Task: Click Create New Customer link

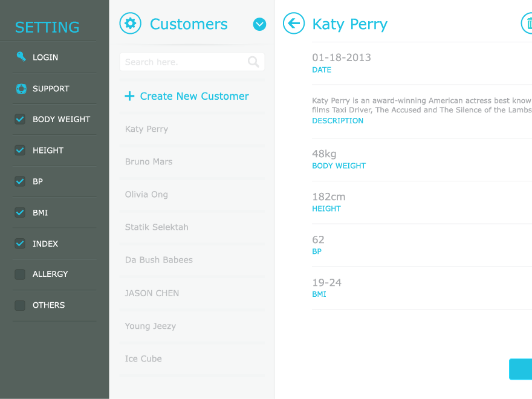Action: click(x=195, y=96)
